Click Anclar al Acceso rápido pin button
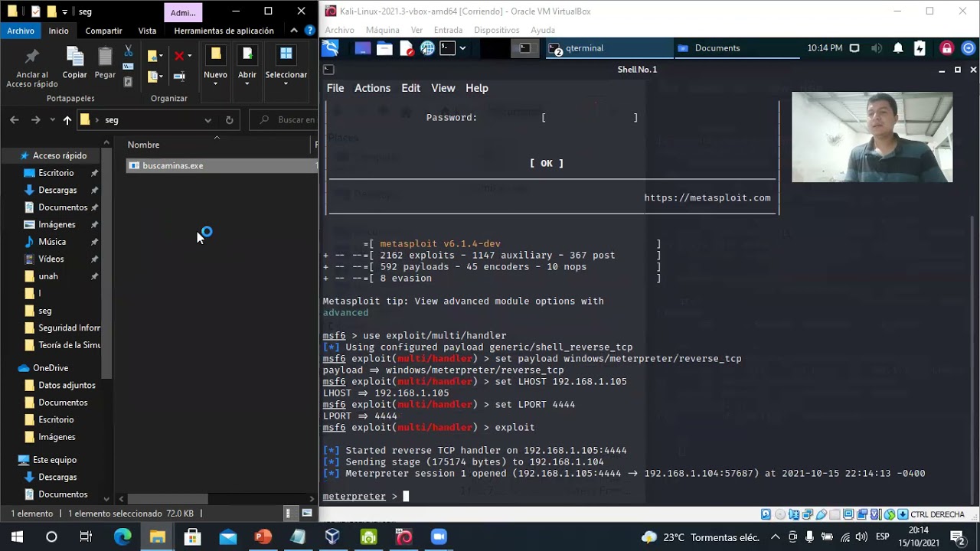Viewport: 980px width, 551px height. 31,67
